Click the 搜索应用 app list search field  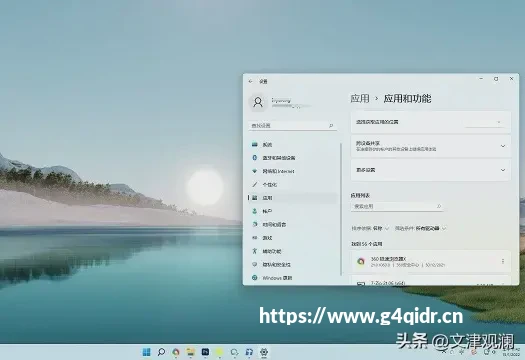(397, 207)
